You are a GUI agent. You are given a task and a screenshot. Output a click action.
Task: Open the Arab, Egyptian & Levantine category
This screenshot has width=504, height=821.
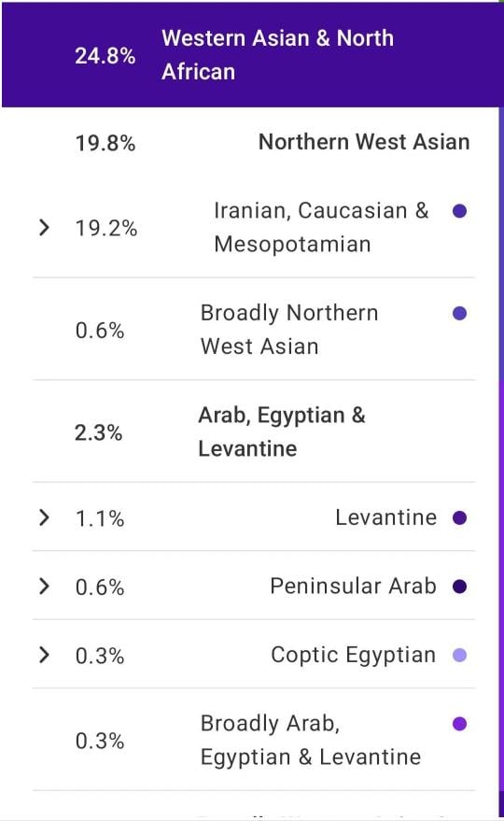[282, 432]
